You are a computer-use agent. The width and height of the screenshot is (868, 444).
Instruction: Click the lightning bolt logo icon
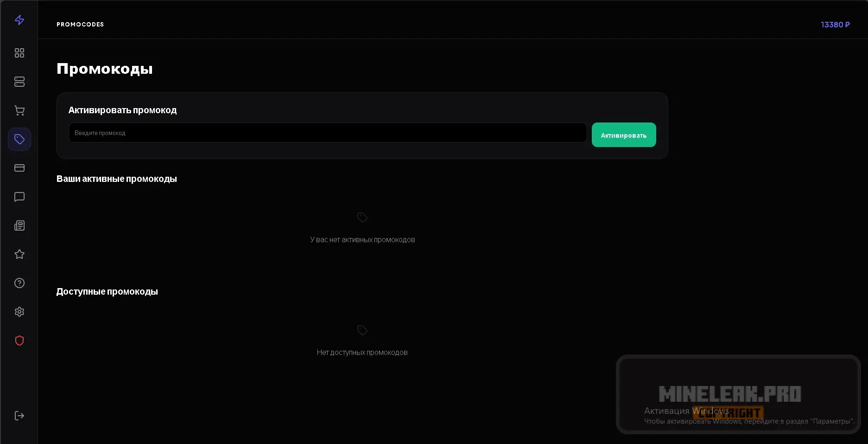tap(19, 20)
